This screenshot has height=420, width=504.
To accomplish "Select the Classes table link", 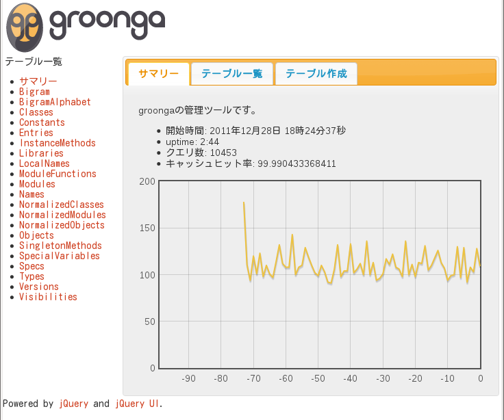I will pos(36,112).
